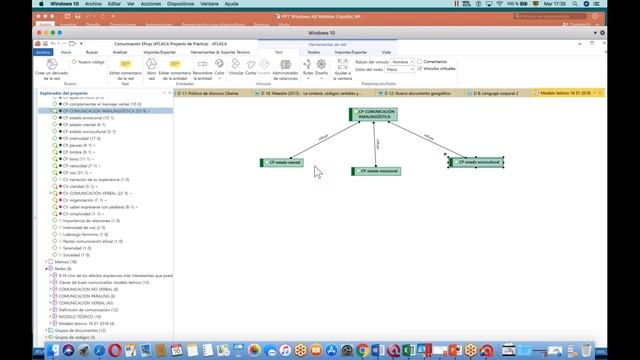Open the Herramientas & Soporte Técnico tab
The width and height of the screenshot is (640, 360).
220,52
